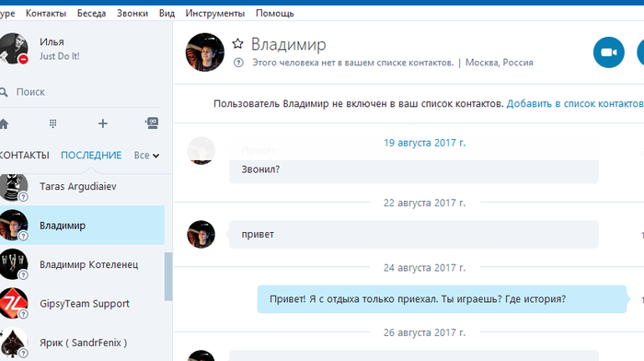644x361 pixels.
Task: Select the Владимир conversation in the list
Action: tap(82, 226)
